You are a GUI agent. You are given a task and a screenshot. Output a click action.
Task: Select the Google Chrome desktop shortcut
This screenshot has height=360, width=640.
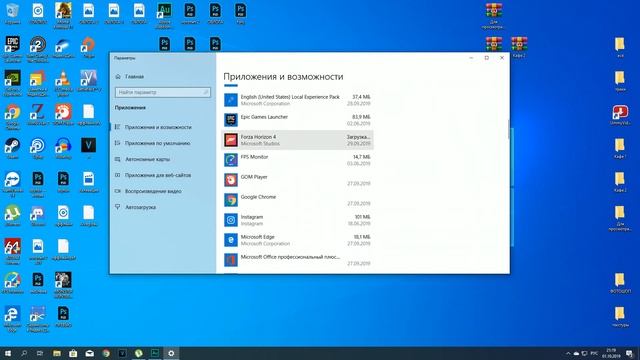(x=12, y=116)
